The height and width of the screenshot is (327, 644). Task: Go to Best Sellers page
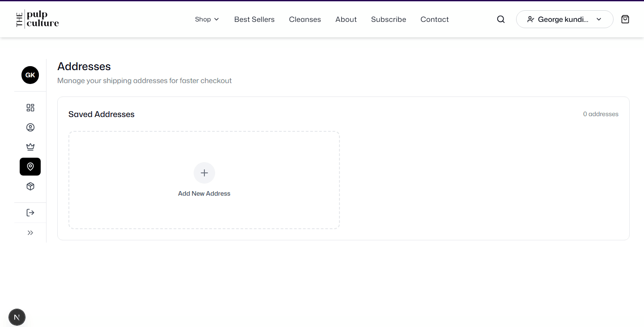click(254, 19)
